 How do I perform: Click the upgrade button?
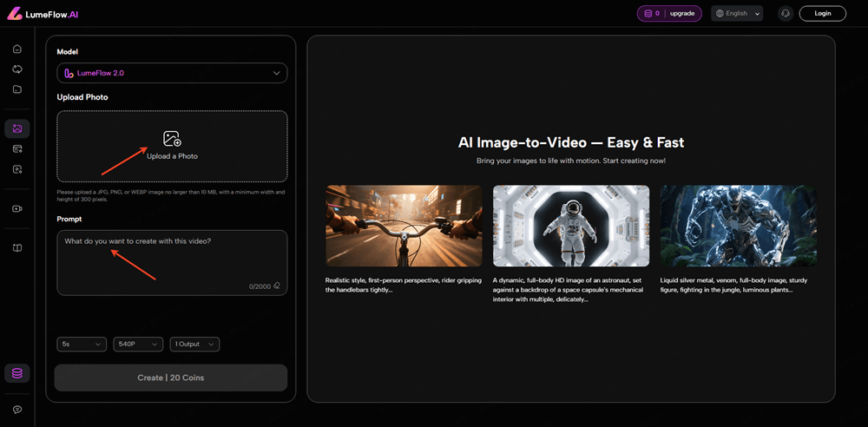[682, 13]
